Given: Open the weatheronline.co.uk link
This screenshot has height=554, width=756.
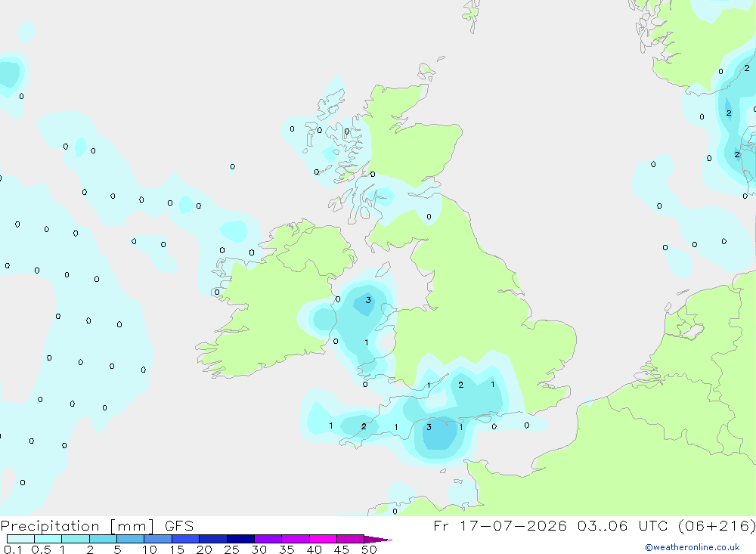Looking at the screenshot, I should point(692,547).
